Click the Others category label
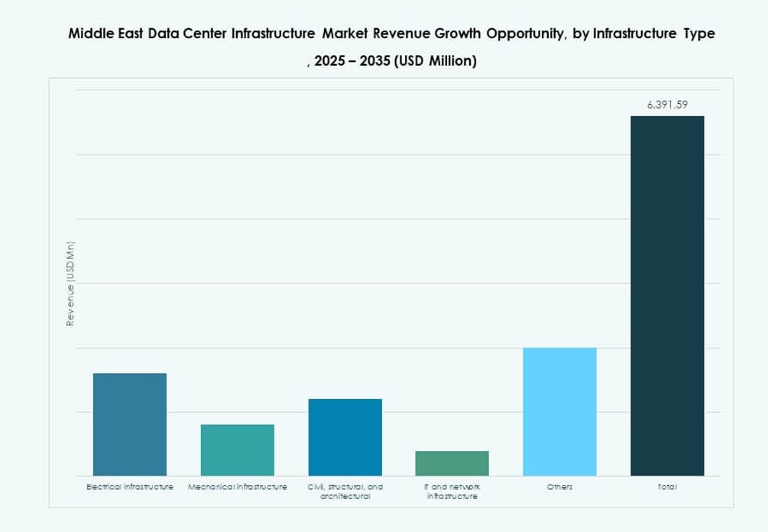 tap(559, 485)
